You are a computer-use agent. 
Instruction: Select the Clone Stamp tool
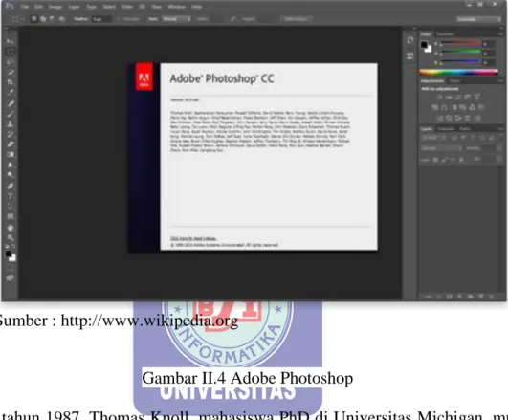point(10,123)
